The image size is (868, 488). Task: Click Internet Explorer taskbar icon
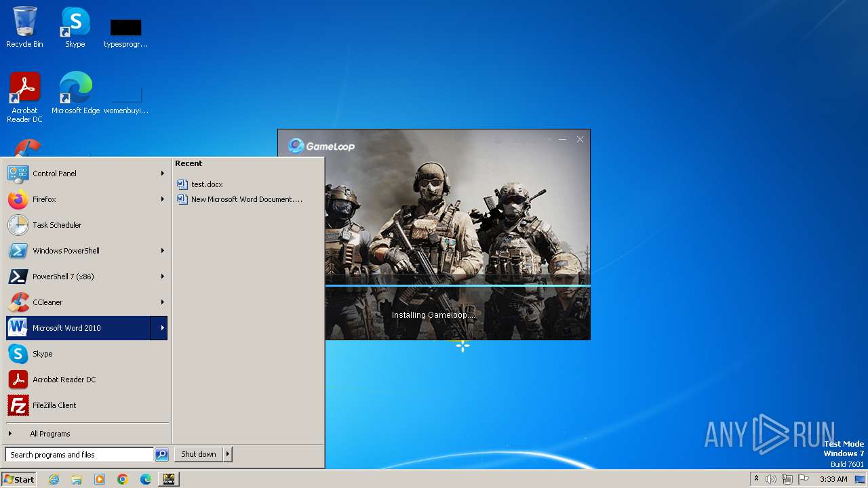[x=54, y=479]
